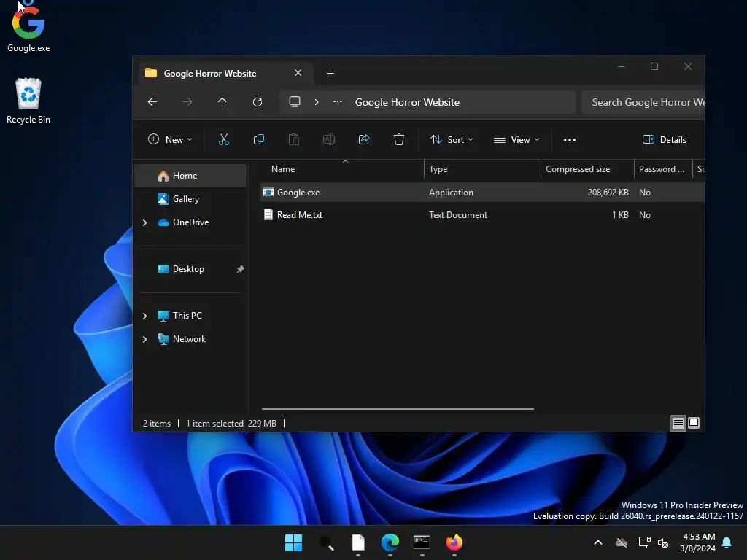747x560 pixels.
Task: Show hidden system tray icons
Action: 598,542
